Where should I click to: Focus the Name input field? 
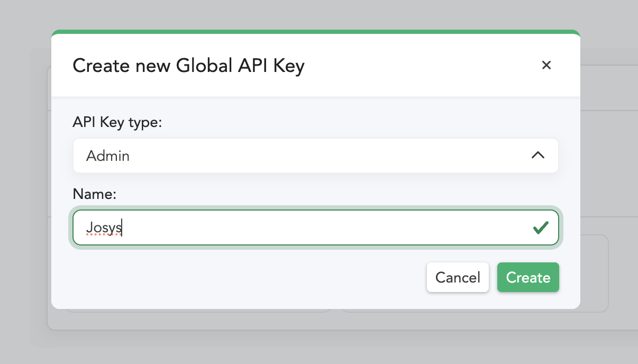click(315, 228)
